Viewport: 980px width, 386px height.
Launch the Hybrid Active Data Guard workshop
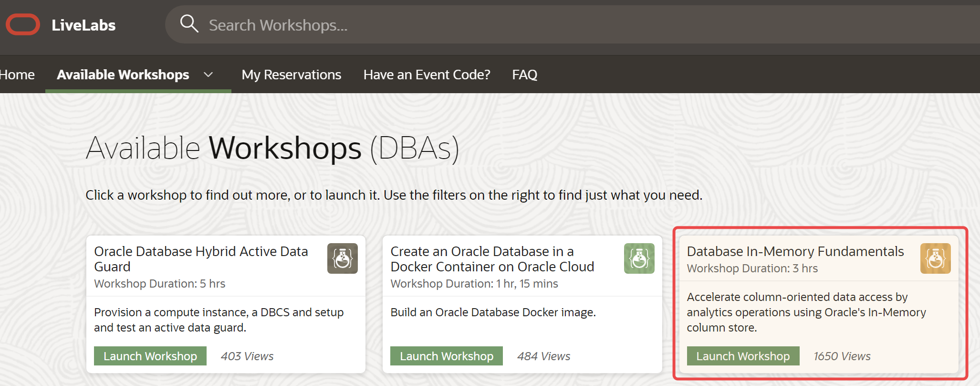150,356
